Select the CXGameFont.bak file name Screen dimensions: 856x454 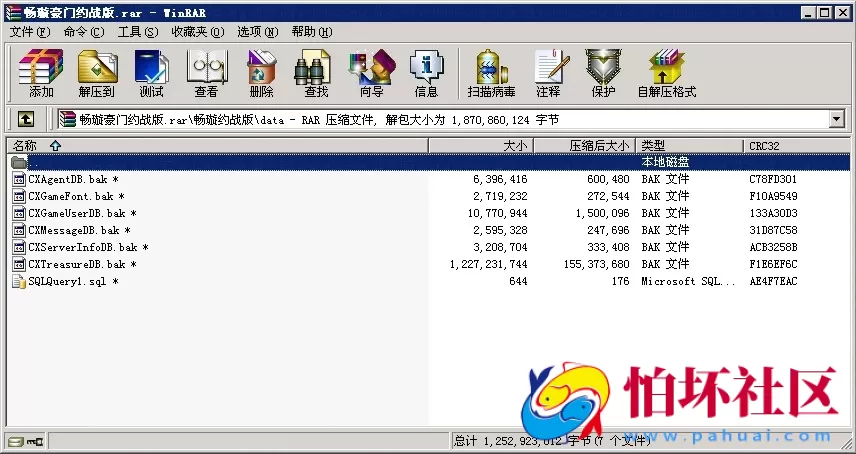click(x=76, y=196)
